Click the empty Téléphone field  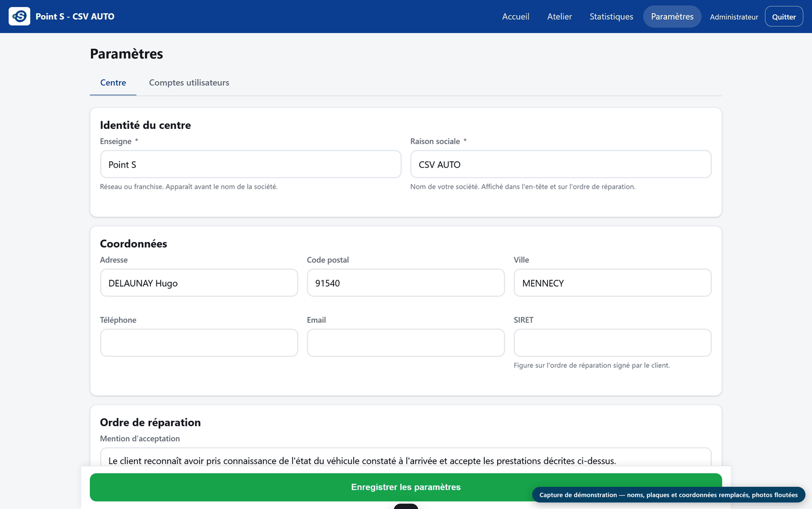point(199,343)
